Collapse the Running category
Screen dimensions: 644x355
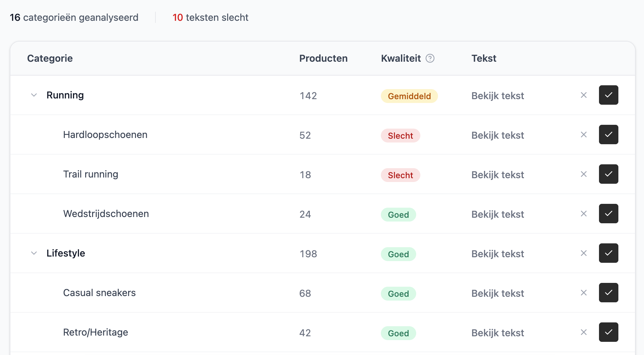pyautogui.click(x=34, y=95)
